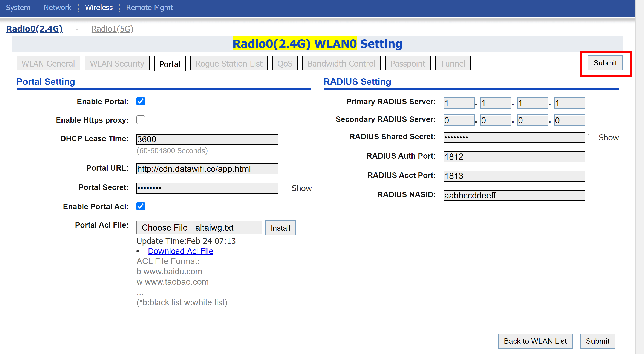This screenshot has height=354, width=644.
Task: Show the RADIUS Shared Secret
Action: pos(592,138)
